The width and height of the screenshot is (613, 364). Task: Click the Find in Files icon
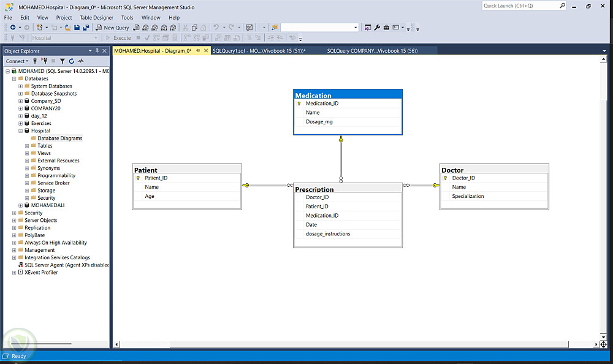(275, 28)
